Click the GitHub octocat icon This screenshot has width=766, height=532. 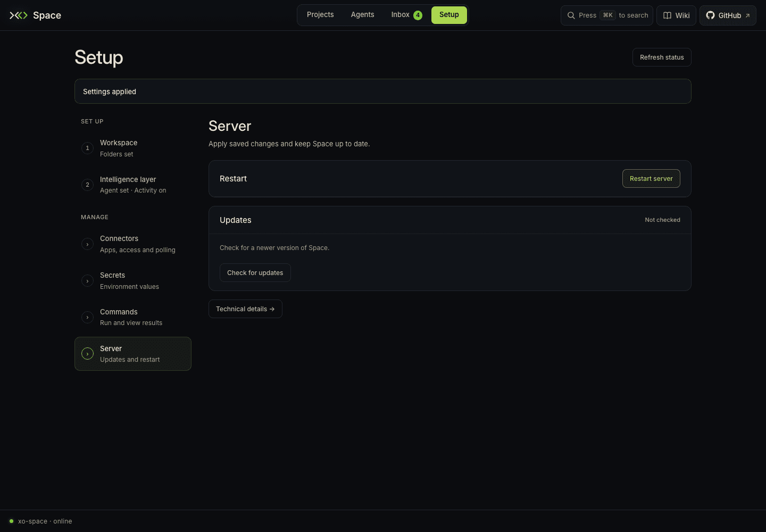710,15
